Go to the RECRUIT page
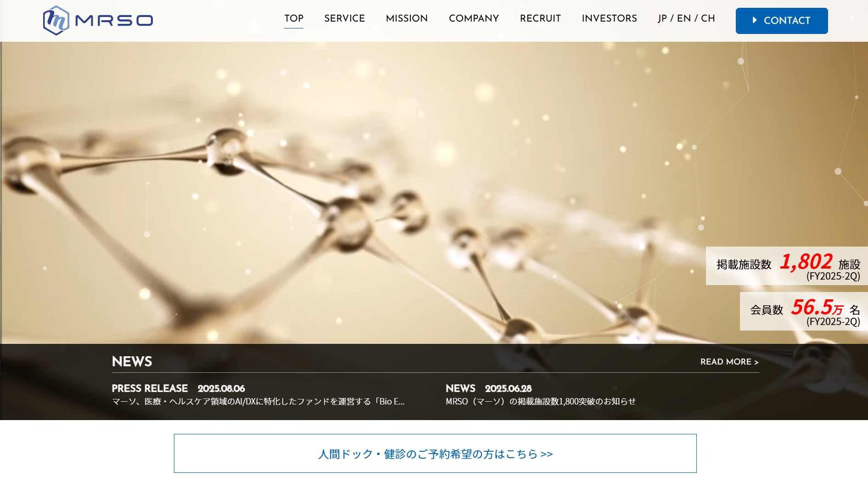868x494 pixels. click(x=540, y=18)
